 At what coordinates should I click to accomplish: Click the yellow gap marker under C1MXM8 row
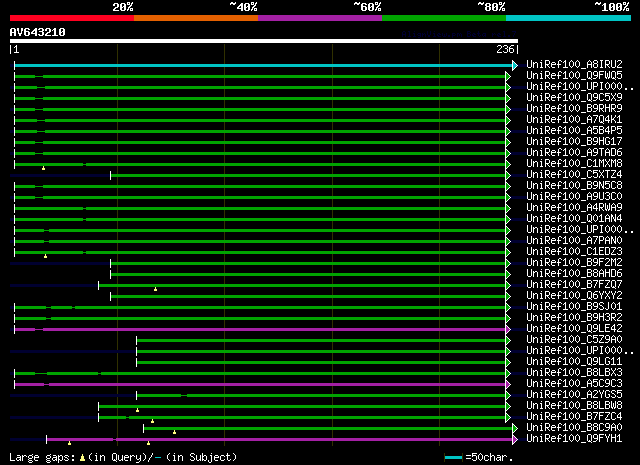[43, 168]
